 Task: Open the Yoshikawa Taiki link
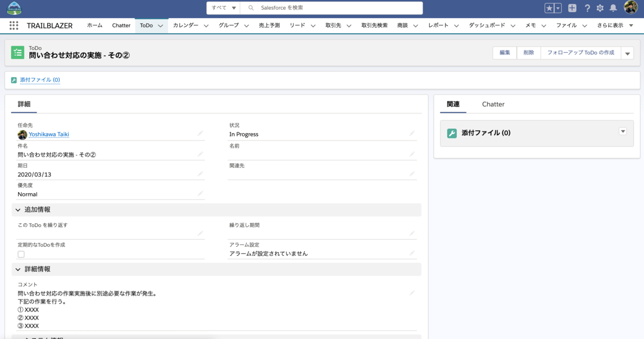[49, 134]
